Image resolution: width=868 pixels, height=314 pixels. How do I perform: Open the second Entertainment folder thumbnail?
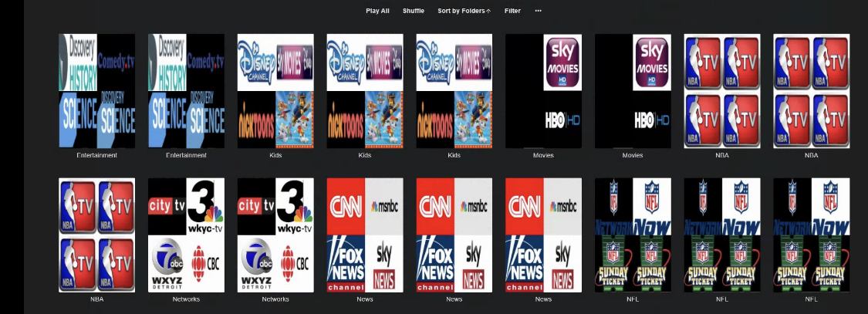click(x=187, y=91)
